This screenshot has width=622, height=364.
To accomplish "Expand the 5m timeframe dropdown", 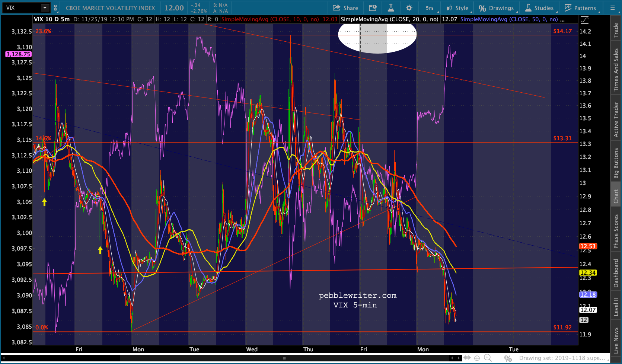I will pos(430,8).
